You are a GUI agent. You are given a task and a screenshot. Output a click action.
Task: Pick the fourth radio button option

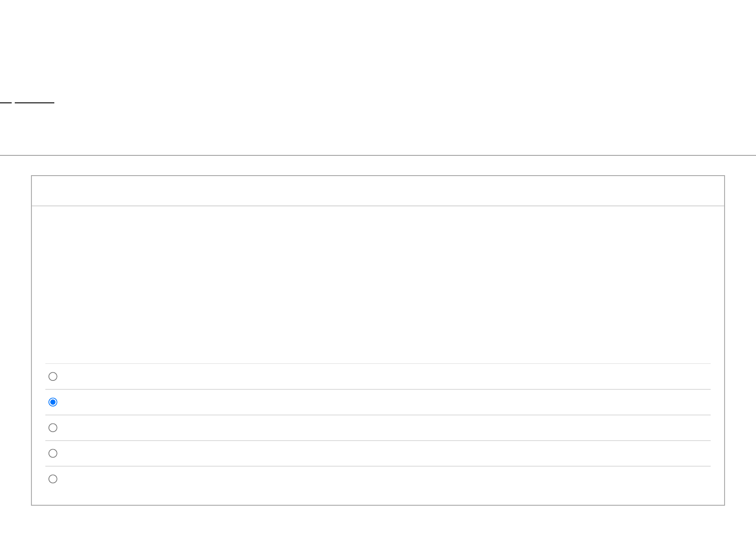[x=53, y=453]
